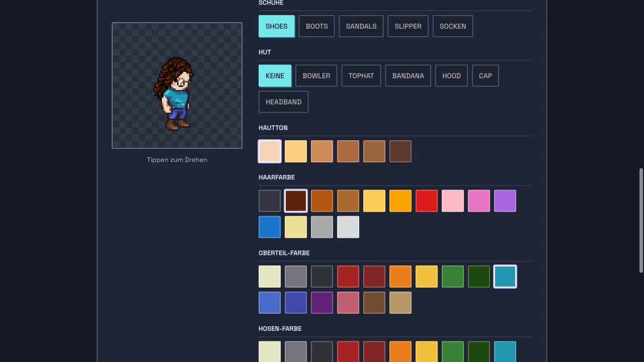Pick the cream top color

[x=270, y=277]
